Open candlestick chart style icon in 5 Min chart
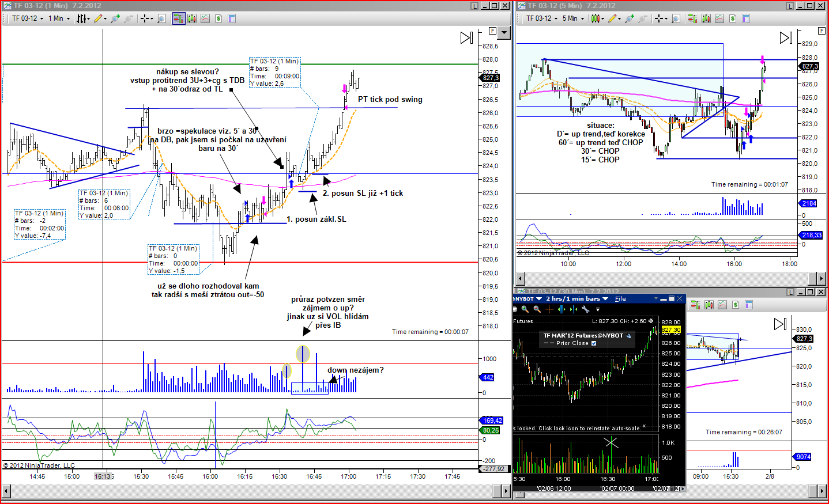The image size is (829, 504). [596, 18]
